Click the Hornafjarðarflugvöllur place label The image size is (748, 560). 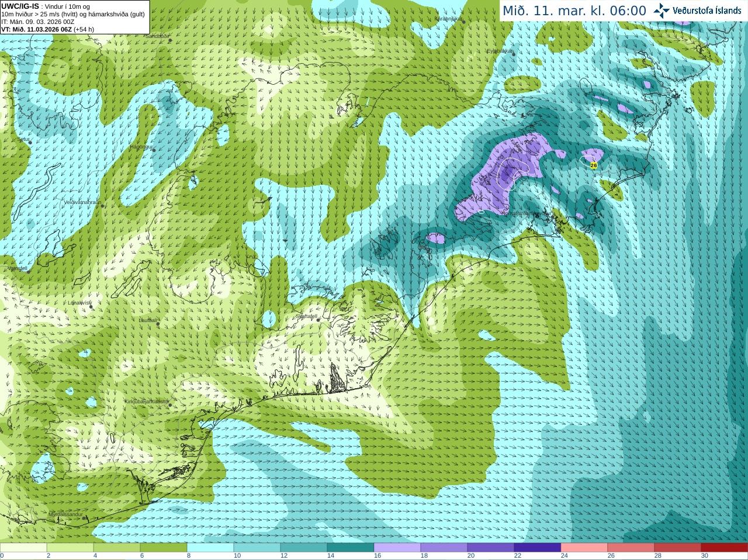(525, 213)
